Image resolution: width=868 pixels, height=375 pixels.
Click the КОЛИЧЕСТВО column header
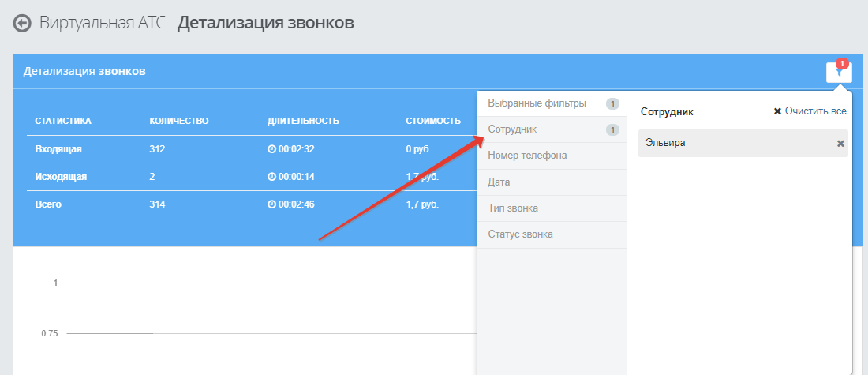[179, 121]
